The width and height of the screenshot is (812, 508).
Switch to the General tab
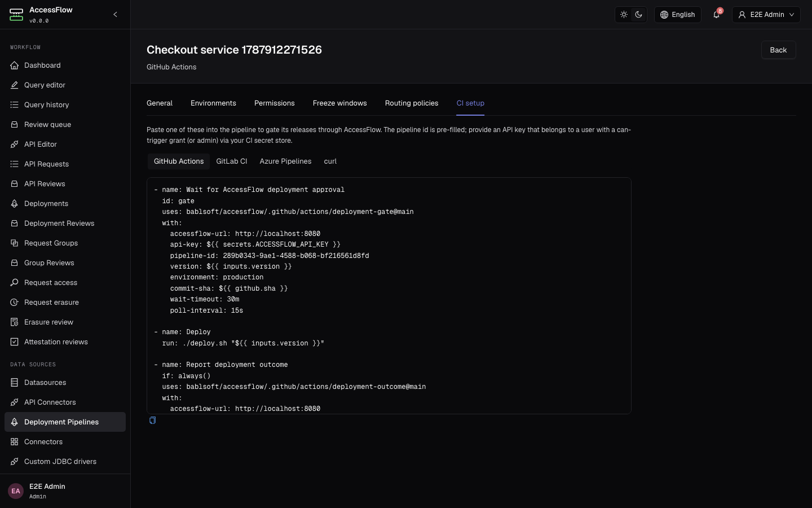pos(160,103)
